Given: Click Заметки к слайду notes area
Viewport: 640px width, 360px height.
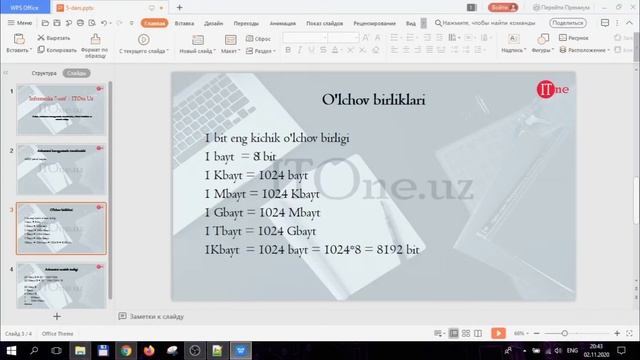Looking at the screenshot, I should [151, 316].
